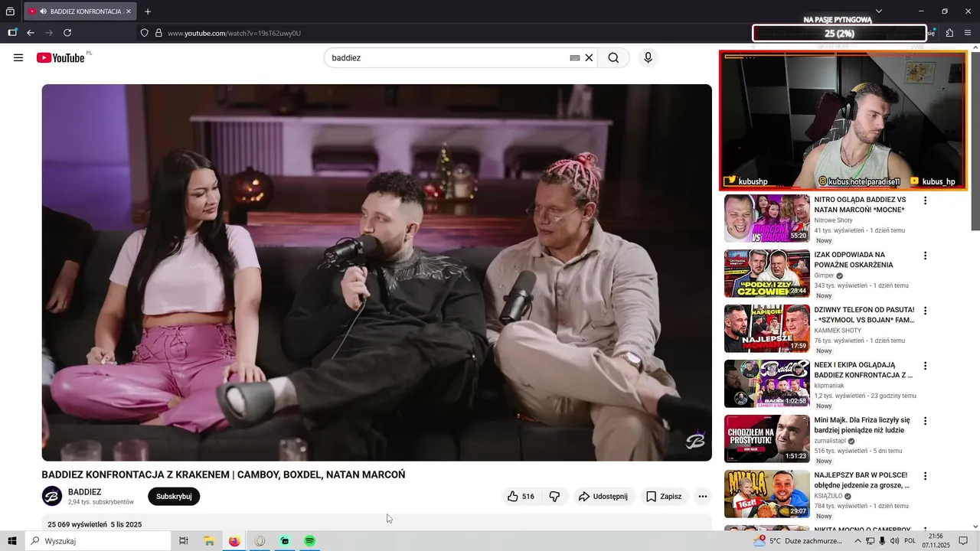Viewport: 980px width, 551px height.
Task: Open the taskbar clock showing 21:56
Action: point(936,541)
